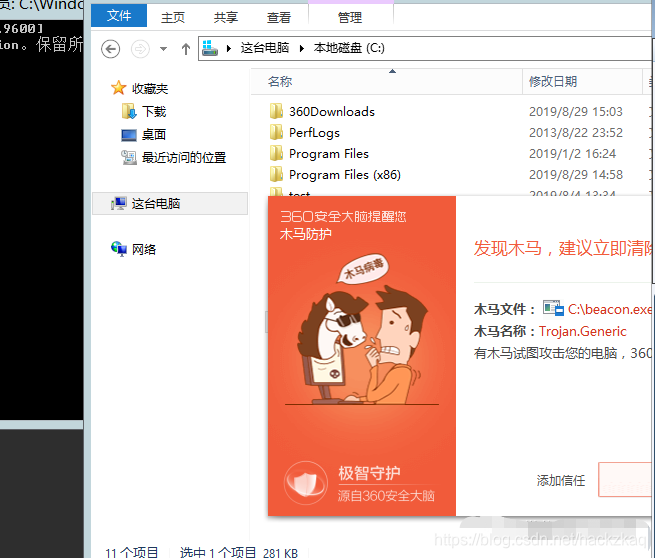Go back with the back arrow
655x558 pixels.
[111, 49]
